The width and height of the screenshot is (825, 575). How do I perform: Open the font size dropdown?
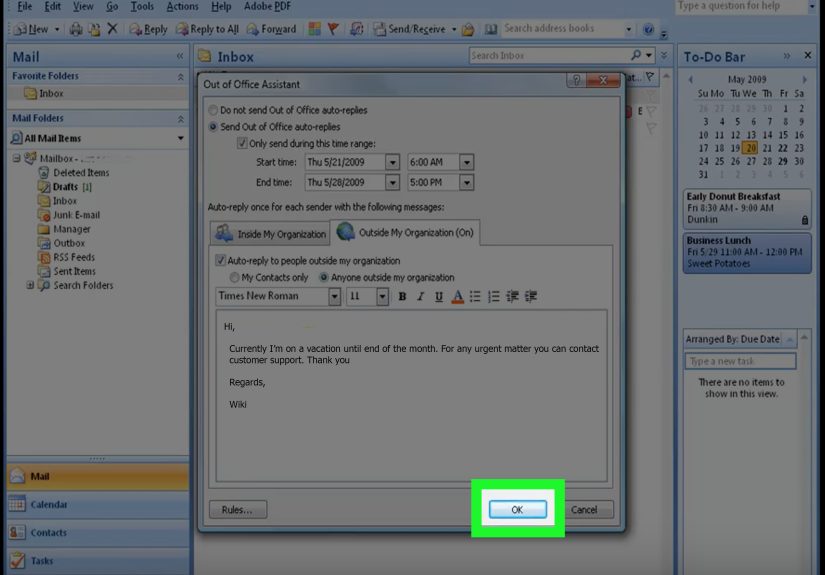383,297
